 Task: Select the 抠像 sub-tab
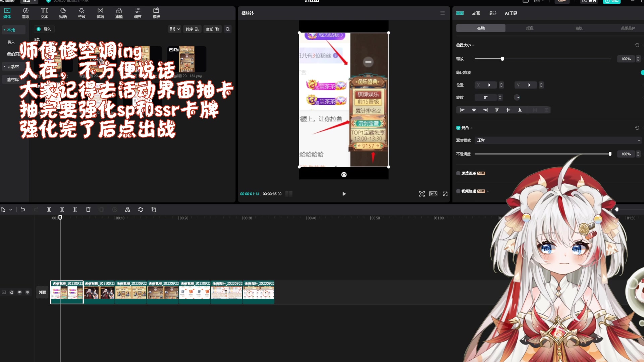530,28
